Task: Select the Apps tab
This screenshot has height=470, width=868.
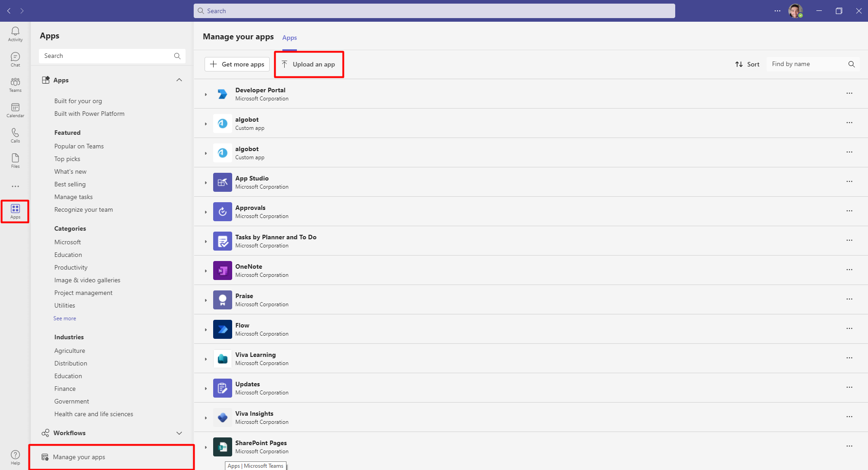Action: (290, 38)
